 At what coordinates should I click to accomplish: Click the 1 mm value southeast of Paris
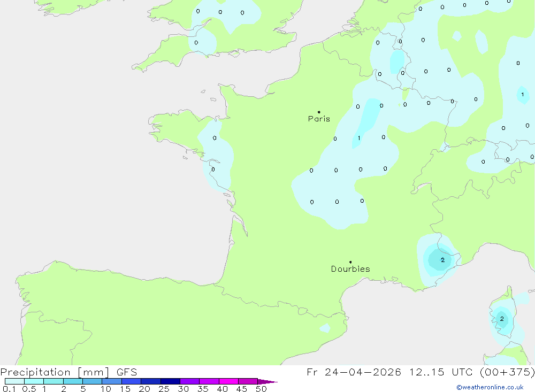pos(359,139)
